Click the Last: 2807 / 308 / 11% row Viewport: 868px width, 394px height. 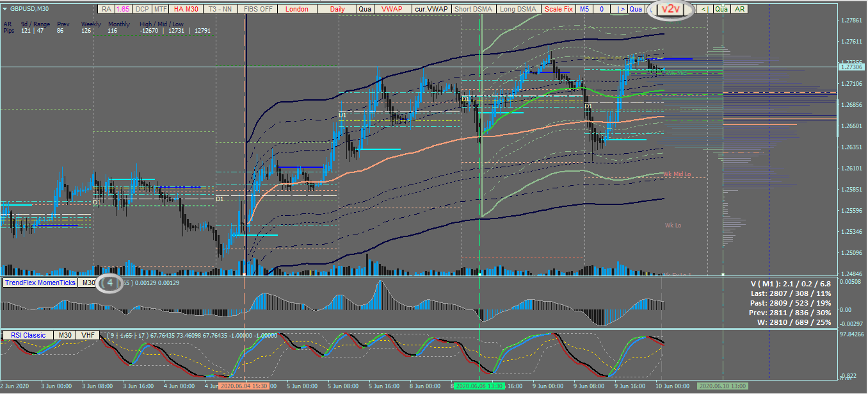(x=791, y=293)
